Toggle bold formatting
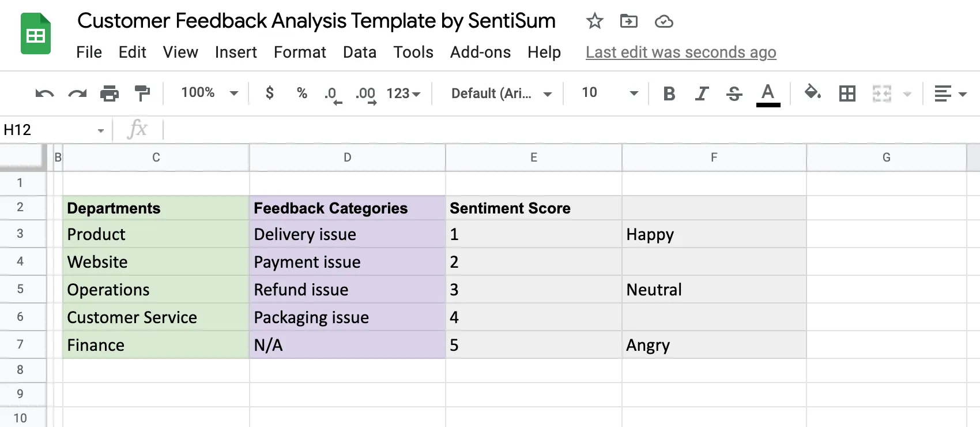Image resolution: width=980 pixels, height=427 pixels. tap(669, 93)
